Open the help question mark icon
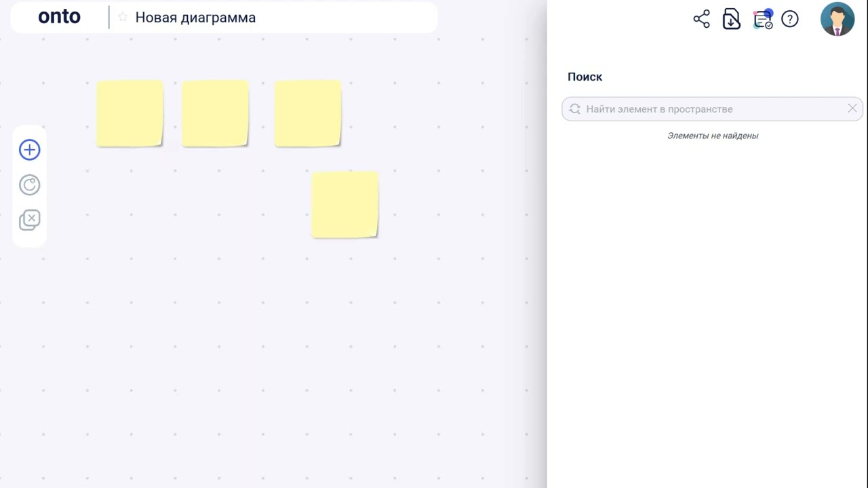This screenshot has height=488, width=868. [x=790, y=19]
